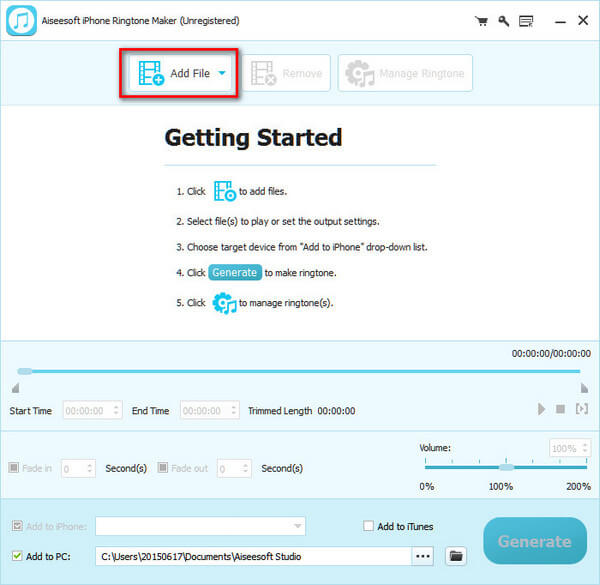The height and width of the screenshot is (585, 600).
Task: Browse output path with three-dots button
Action: [424, 555]
